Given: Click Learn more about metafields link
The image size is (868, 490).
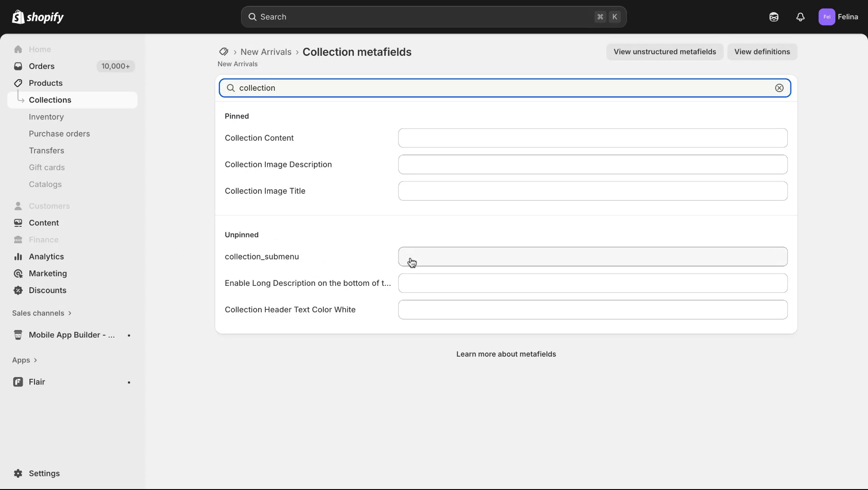Looking at the screenshot, I should click(506, 354).
